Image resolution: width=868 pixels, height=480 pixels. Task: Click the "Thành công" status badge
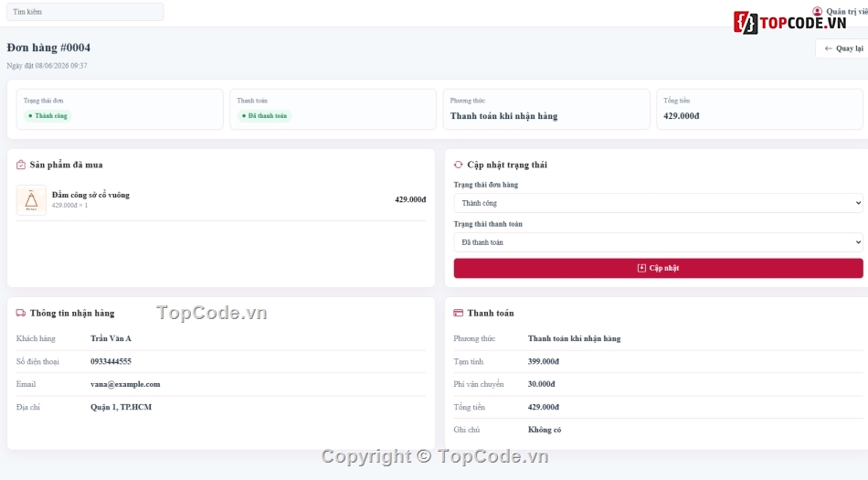tap(48, 116)
